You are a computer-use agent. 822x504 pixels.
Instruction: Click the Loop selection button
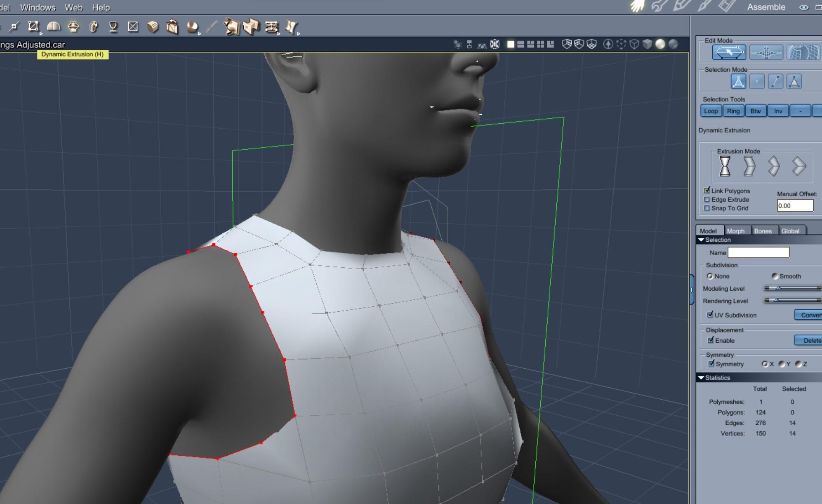711,111
